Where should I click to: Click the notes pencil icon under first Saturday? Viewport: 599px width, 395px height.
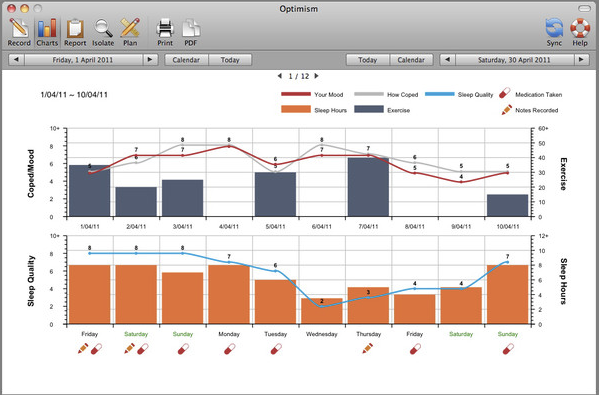coord(130,348)
